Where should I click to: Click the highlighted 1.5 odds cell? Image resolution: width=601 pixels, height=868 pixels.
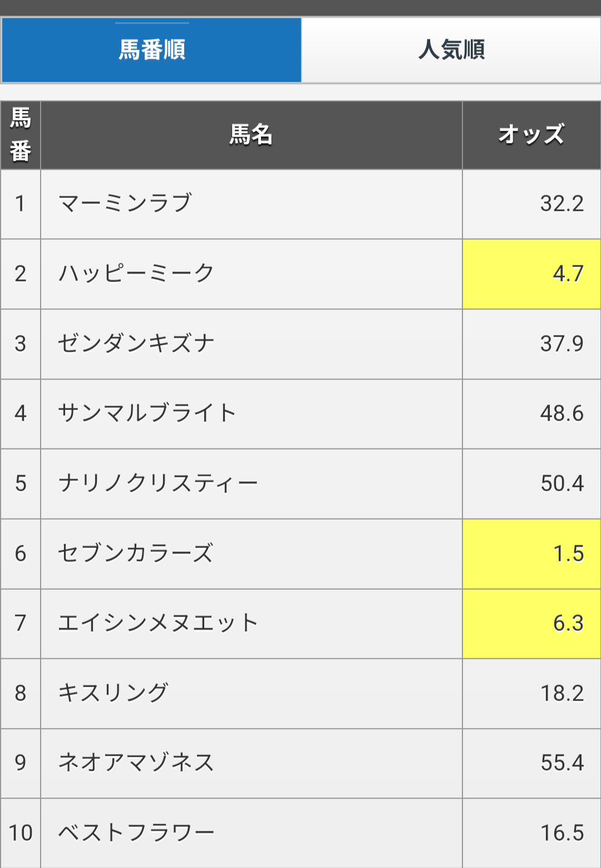(532, 554)
